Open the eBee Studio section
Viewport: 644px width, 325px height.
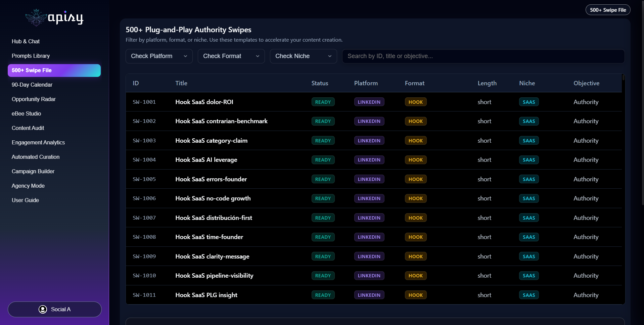[26, 113]
